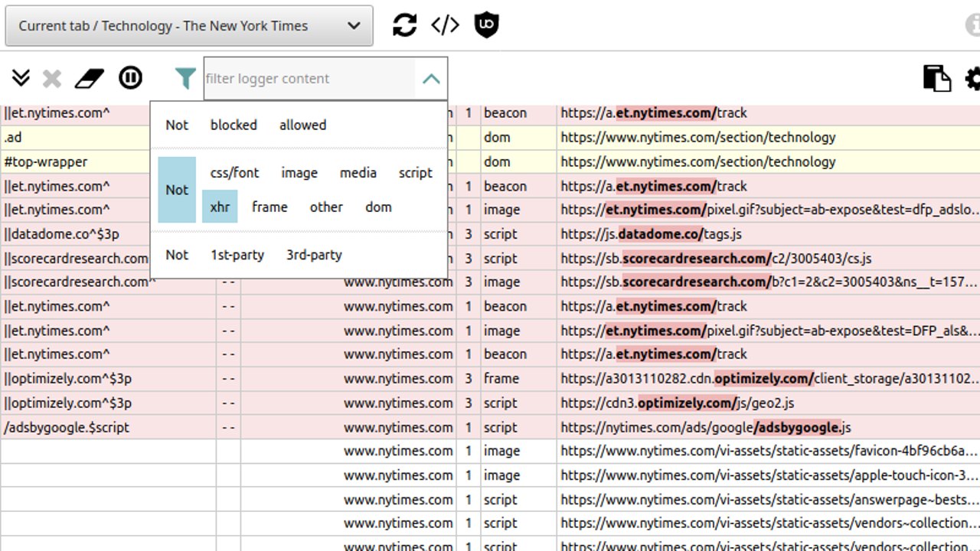Click the filter logger content input field

click(x=306, y=77)
